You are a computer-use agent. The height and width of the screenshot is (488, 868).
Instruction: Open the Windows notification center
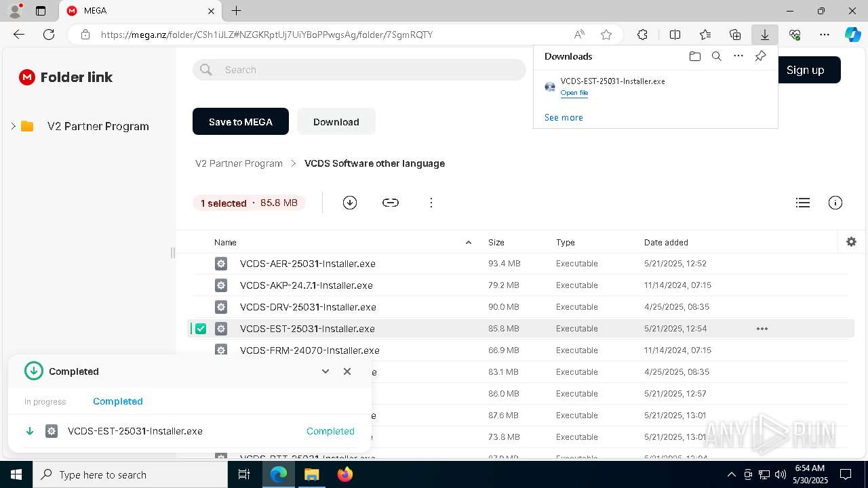846,474
